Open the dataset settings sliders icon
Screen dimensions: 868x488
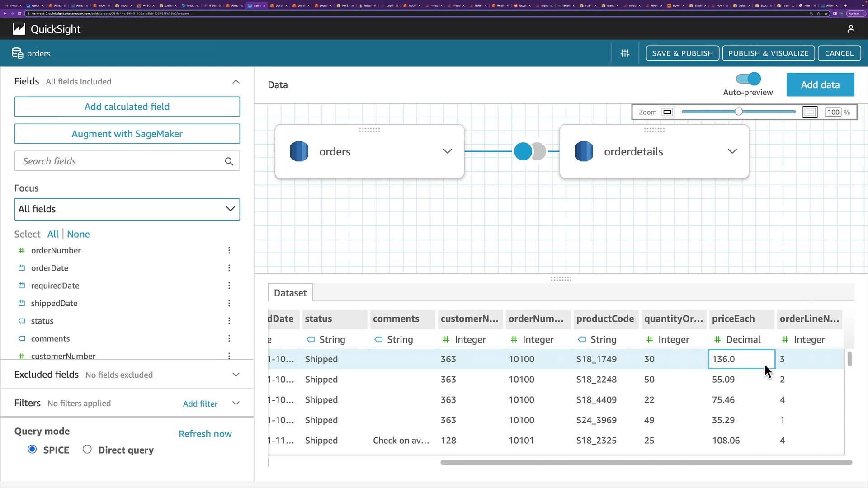(625, 53)
